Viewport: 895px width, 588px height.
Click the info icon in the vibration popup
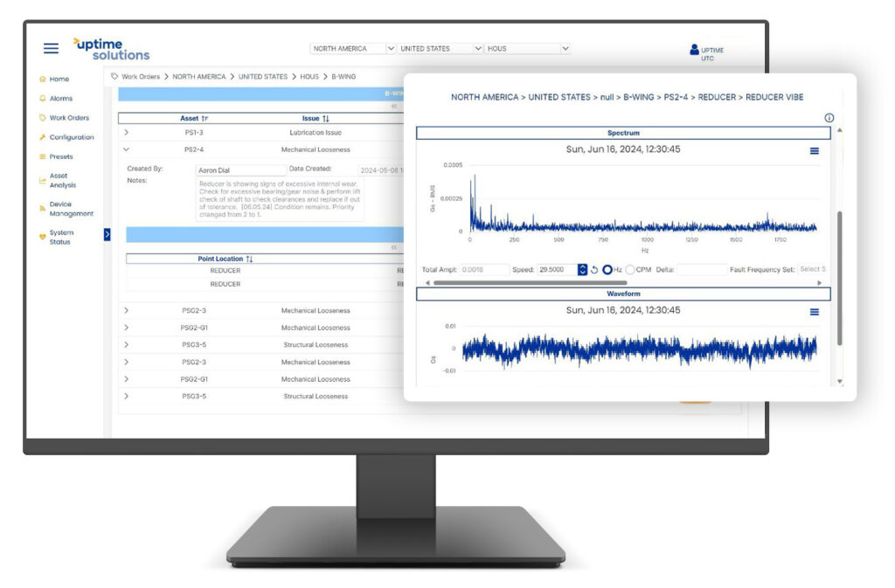click(829, 117)
